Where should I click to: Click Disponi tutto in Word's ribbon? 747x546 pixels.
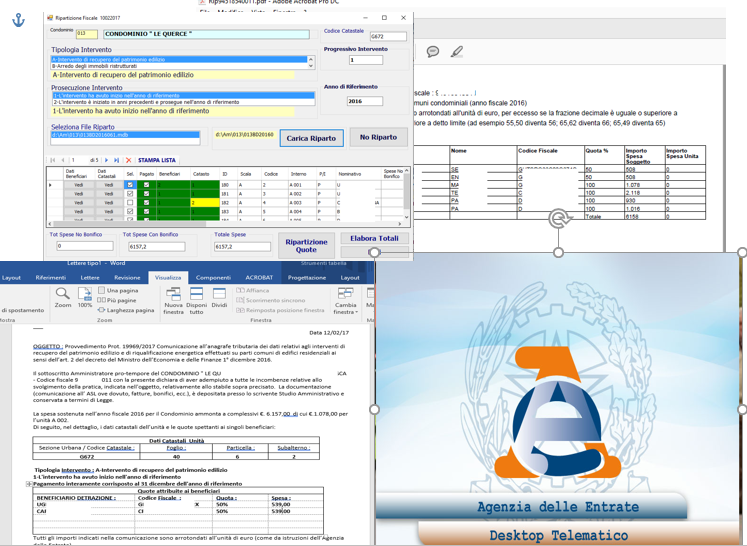point(196,301)
